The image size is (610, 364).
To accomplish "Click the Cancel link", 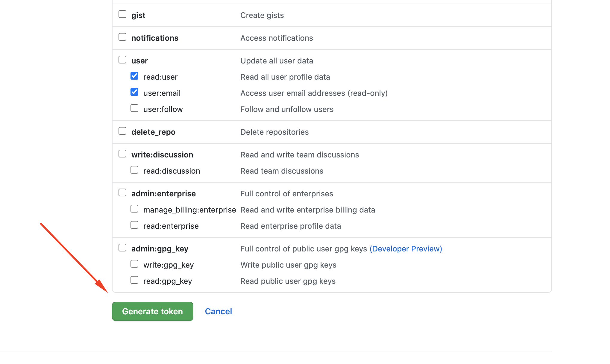I will pyautogui.click(x=218, y=311).
